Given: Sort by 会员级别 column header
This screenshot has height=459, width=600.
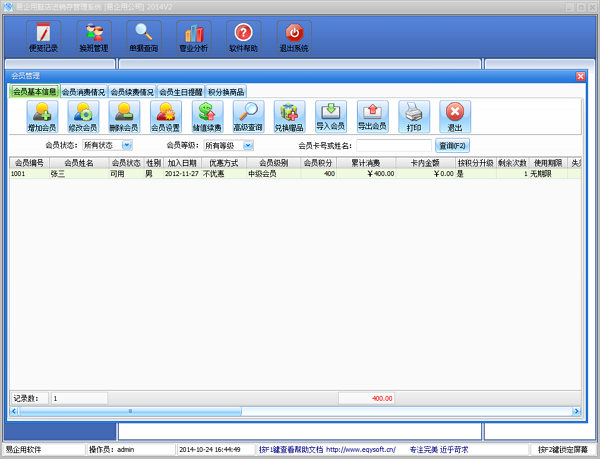Looking at the screenshot, I should point(274,163).
